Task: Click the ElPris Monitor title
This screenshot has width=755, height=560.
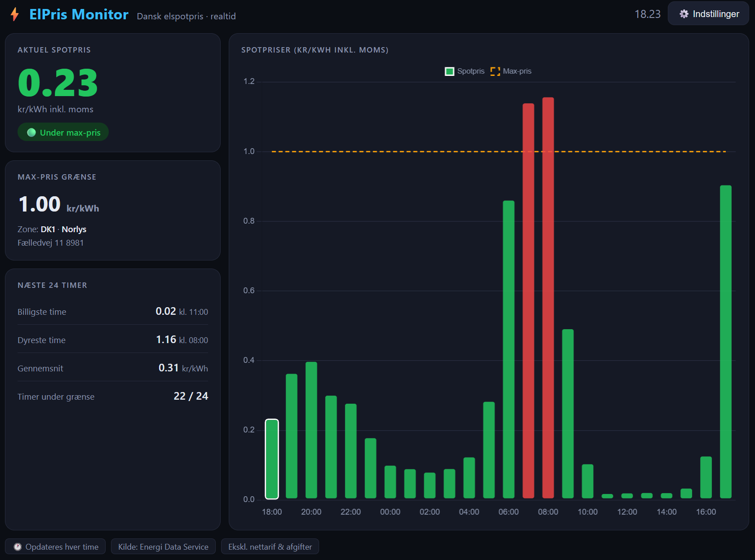Action: [x=79, y=14]
